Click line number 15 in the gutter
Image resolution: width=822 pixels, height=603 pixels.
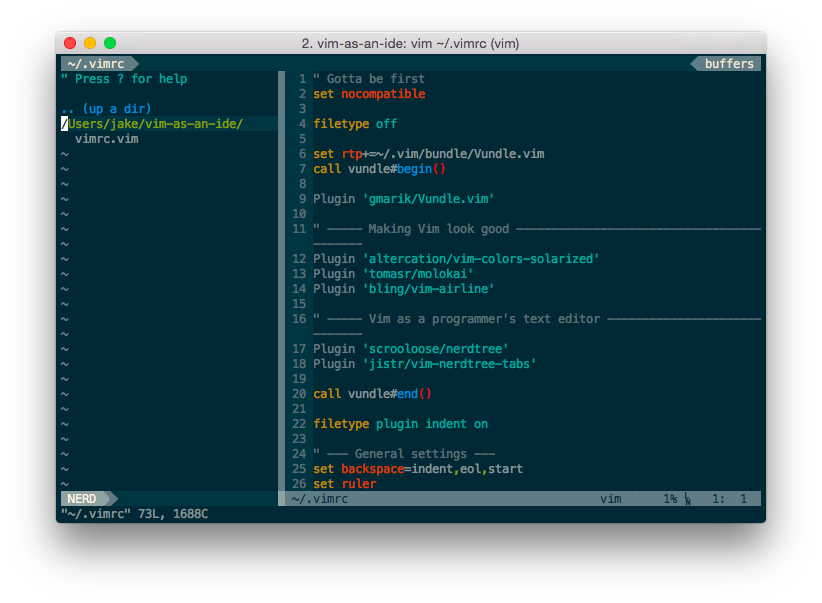(299, 304)
